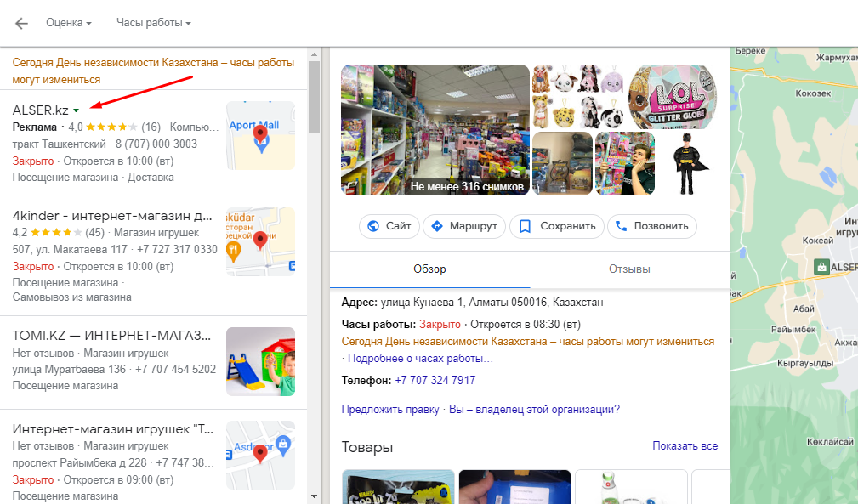Click TOMI.KZ phone +7 707 454 5202
This screenshot has width=858, height=504.
coord(176,370)
